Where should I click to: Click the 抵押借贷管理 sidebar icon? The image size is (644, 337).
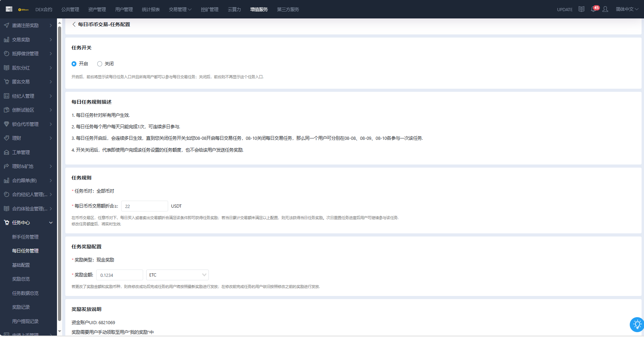(7, 53)
